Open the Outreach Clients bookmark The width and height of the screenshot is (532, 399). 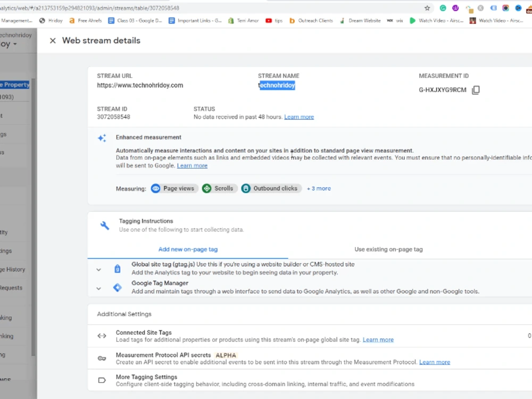pos(311,21)
